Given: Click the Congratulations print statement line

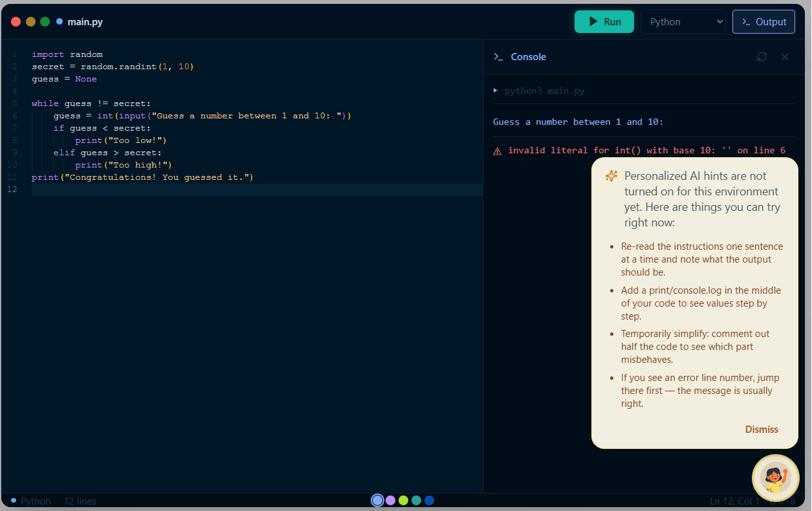Looking at the screenshot, I should click(x=143, y=177).
